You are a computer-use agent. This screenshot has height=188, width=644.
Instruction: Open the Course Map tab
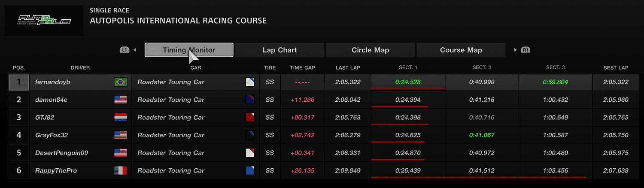(461, 50)
